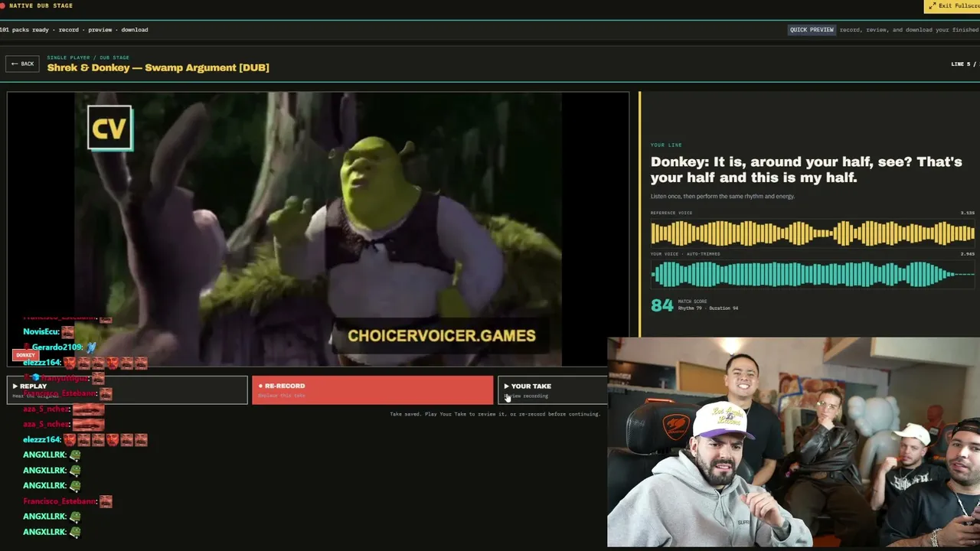Click the 'Shrek & Donkey — Swamp Argument [DUB]' title
The height and width of the screenshot is (551, 980).
pyautogui.click(x=158, y=67)
